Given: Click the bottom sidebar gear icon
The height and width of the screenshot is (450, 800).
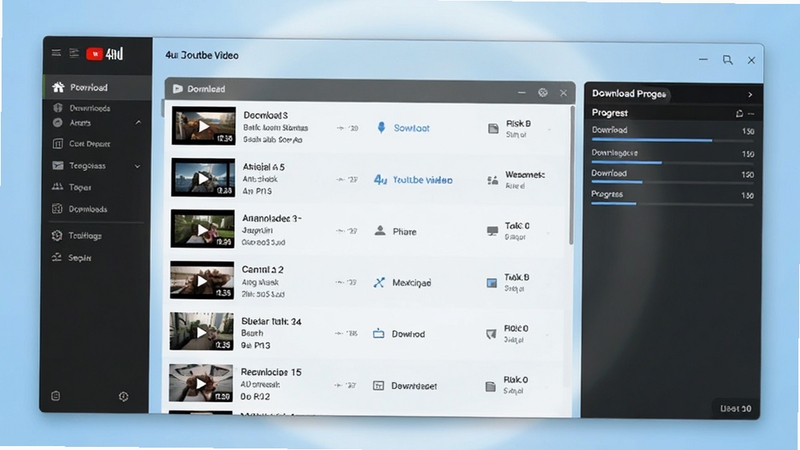Looking at the screenshot, I should tap(123, 396).
